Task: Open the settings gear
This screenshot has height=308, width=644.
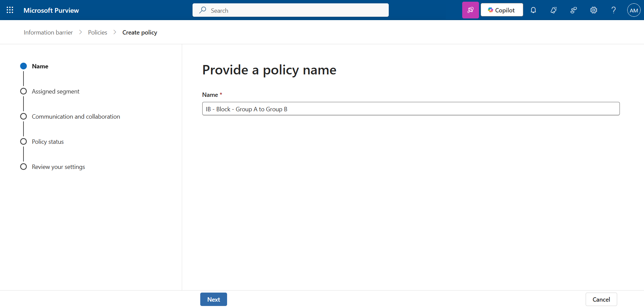Action: pos(593,10)
